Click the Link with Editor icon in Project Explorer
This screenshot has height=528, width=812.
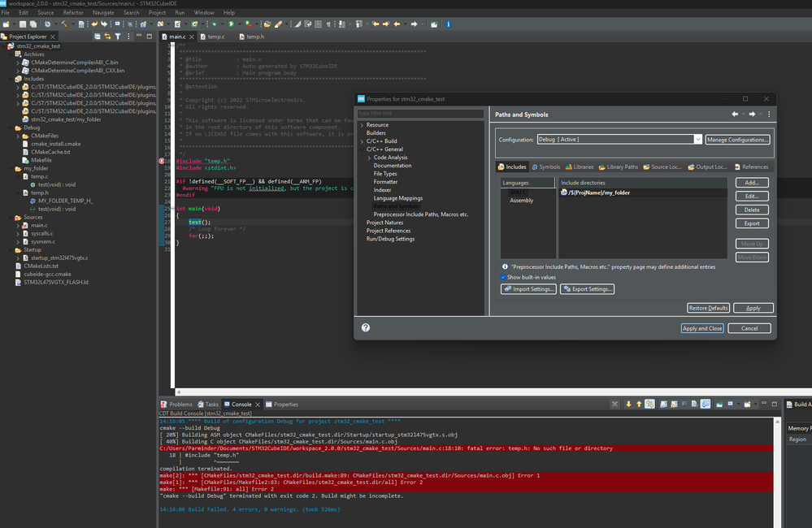point(107,37)
